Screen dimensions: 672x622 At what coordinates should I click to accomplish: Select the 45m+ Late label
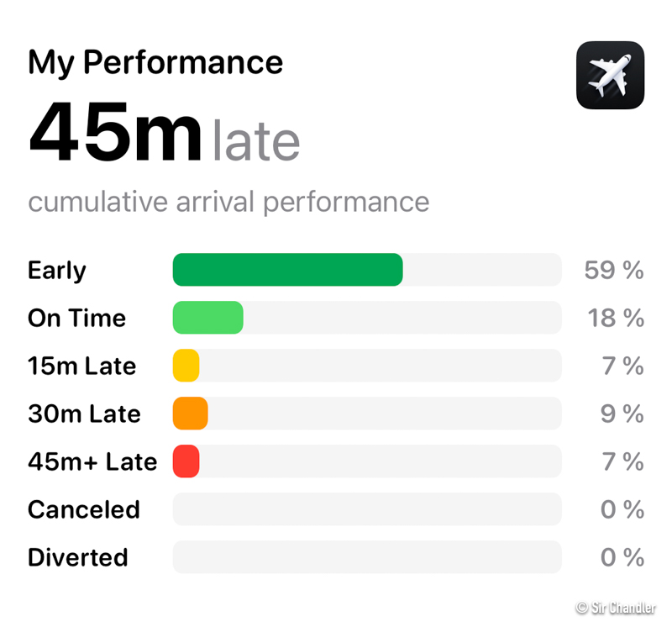[92, 462]
